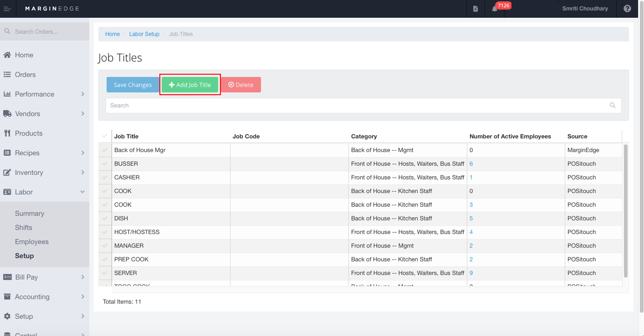Open BUSSER active employees count link

pyautogui.click(x=471, y=163)
